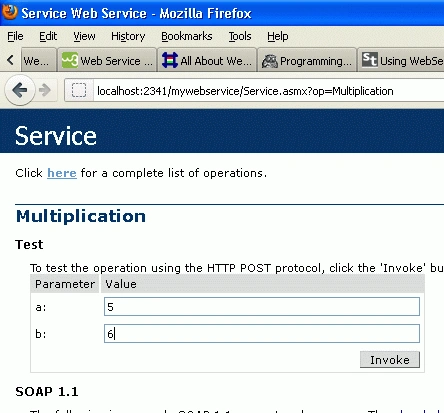
Task: Click the Programming tab favicon
Action: 270,61
